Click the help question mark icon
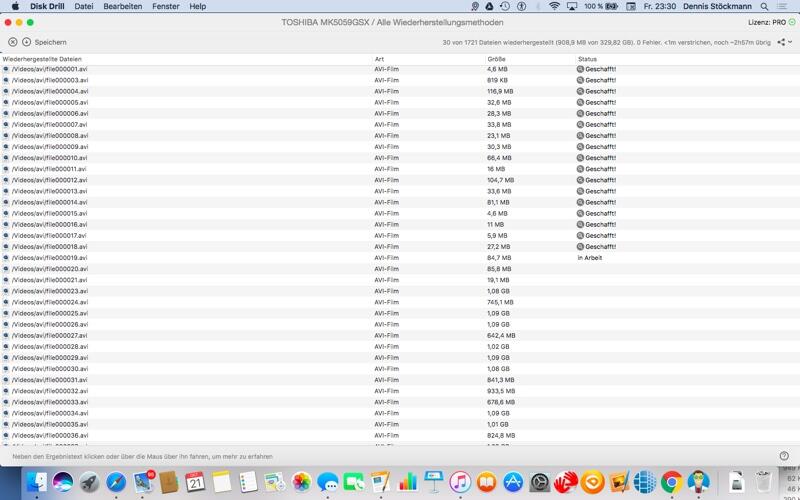The width and height of the screenshot is (800, 500). 784,456
